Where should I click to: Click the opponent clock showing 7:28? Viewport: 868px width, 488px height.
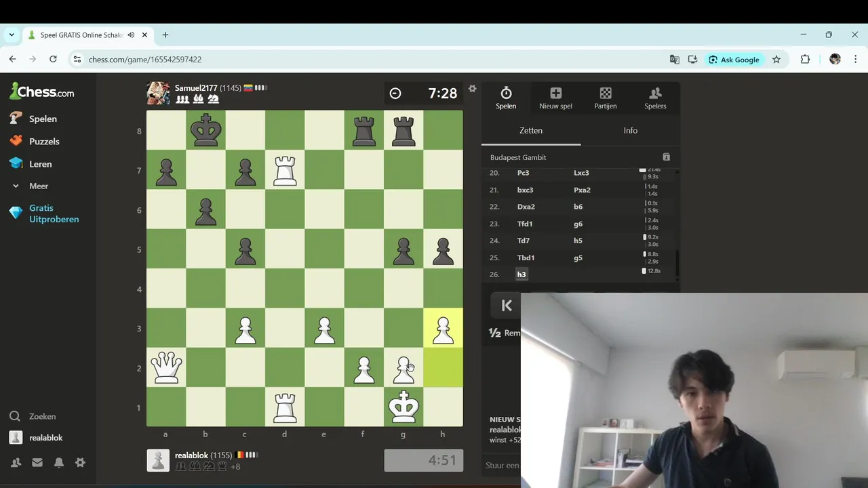(x=424, y=94)
